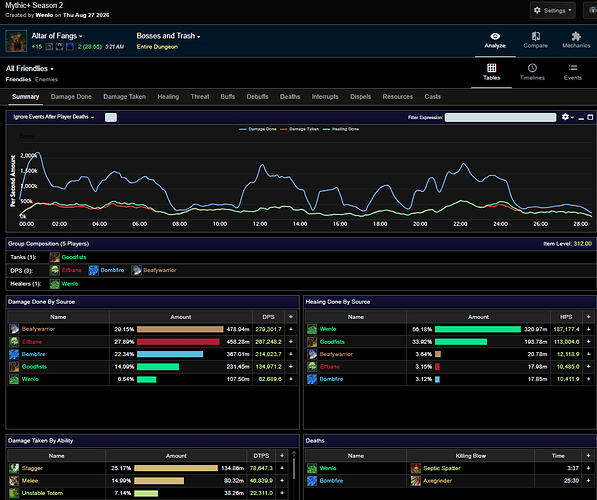Click Melee ability icon
The height and width of the screenshot is (500, 597).
[x=14, y=481]
